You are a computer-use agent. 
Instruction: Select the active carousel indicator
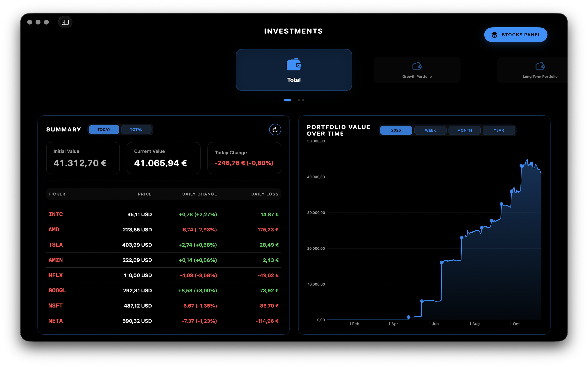[x=287, y=100]
